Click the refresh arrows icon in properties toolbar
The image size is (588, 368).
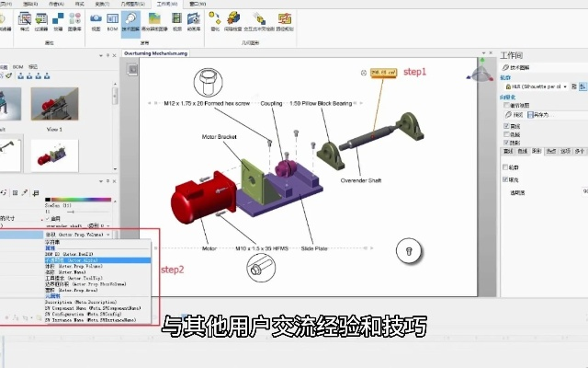(4, 192)
